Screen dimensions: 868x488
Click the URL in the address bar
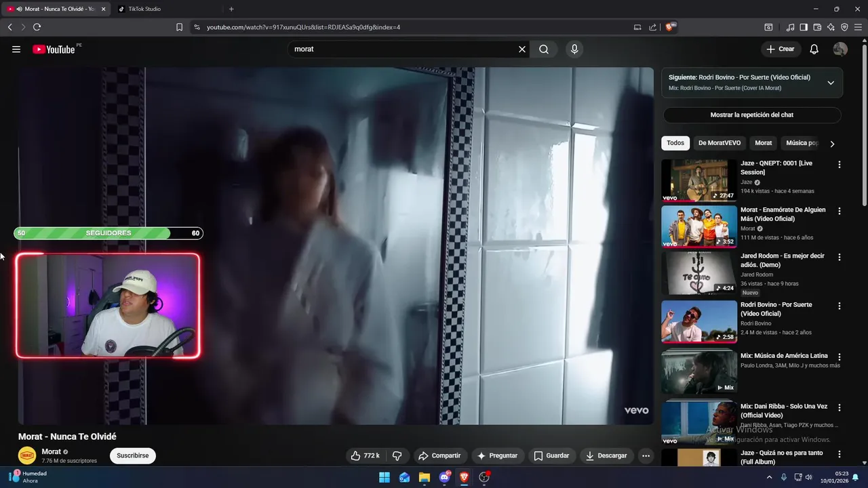tap(303, 27)
